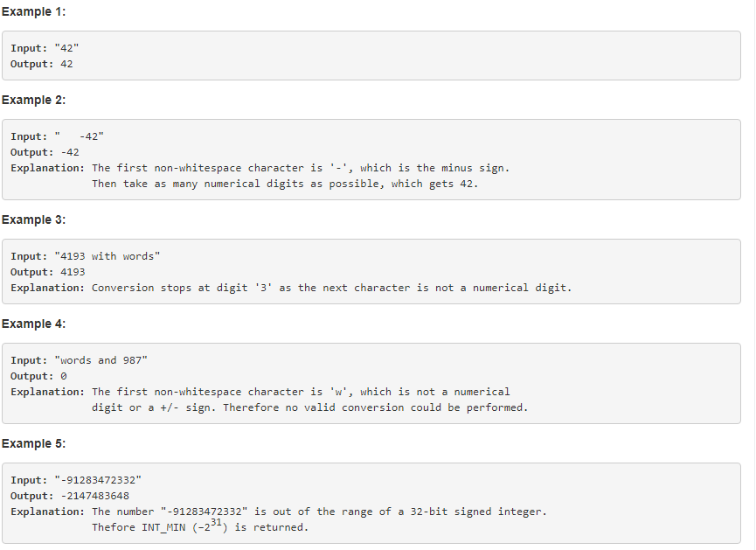The height and width of the screenshot is (550, 756).
Task: Select the Output: 42 text
Action: [x=42, y=64]
